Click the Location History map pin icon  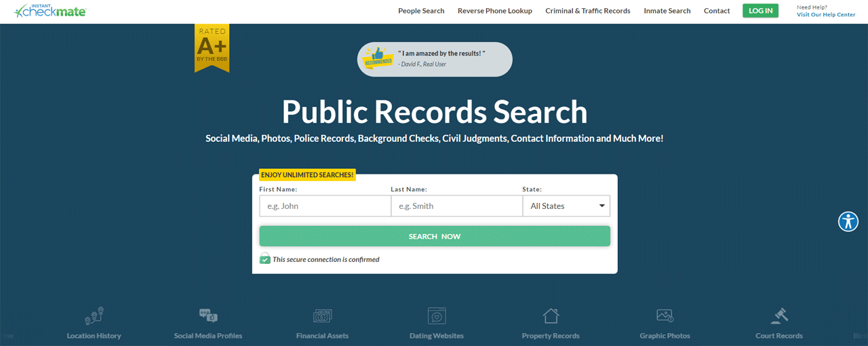coord(94,316)
